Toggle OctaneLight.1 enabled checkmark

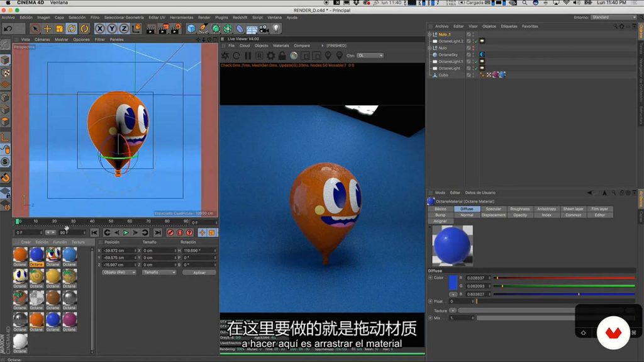point(477,62)
